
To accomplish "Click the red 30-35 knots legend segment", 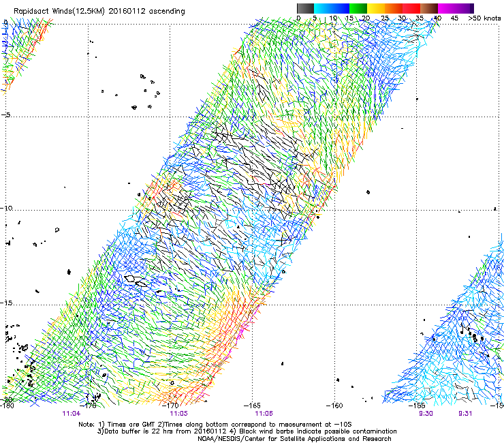I will click(411, 8).
